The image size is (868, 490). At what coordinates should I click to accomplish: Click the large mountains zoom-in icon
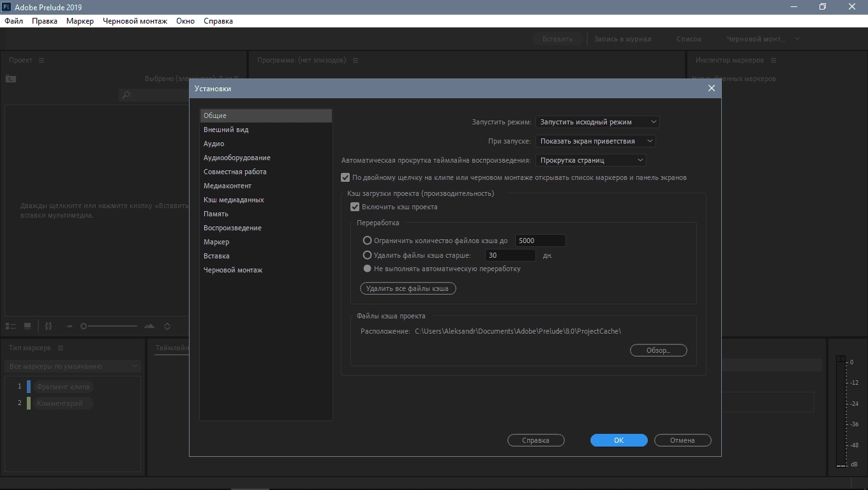click(x=149, y=326)
